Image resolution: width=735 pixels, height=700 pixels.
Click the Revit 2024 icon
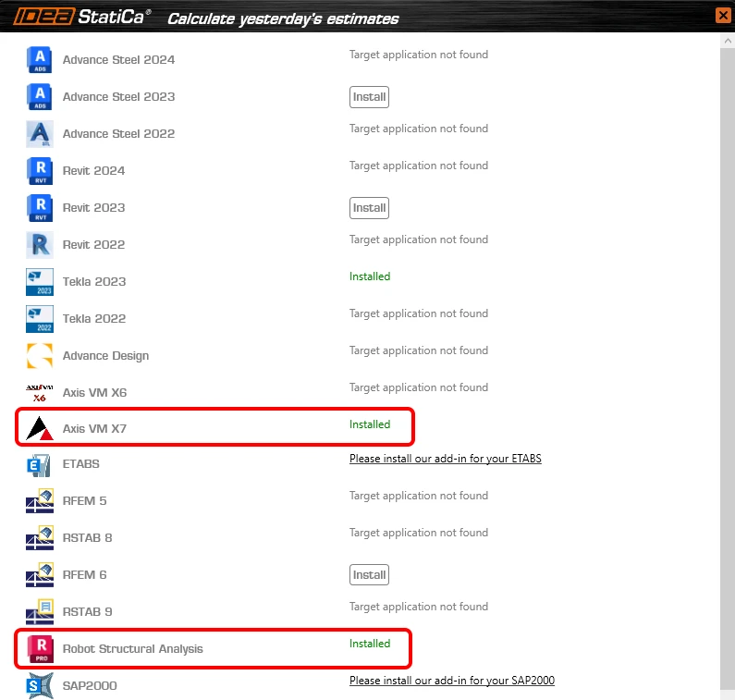[x=40, y=171]
